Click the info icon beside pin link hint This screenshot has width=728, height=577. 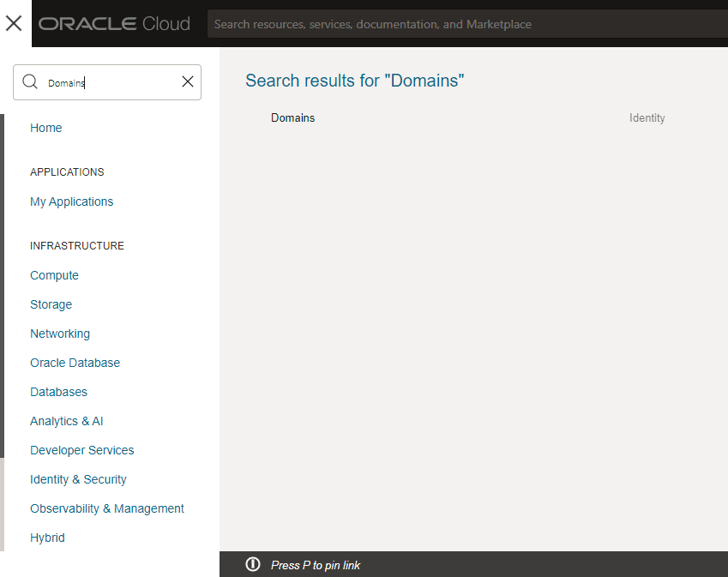(253, 564)
